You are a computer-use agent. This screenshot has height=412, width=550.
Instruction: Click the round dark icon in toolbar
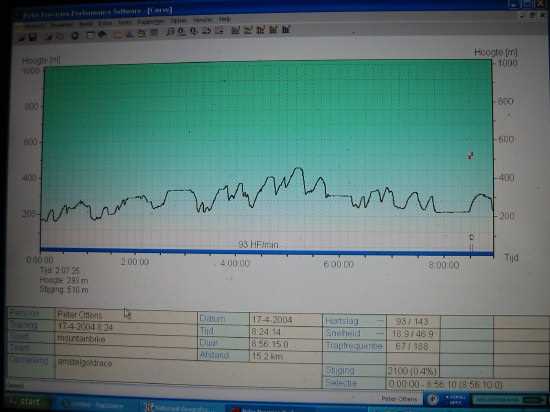(x=75, y=36)
